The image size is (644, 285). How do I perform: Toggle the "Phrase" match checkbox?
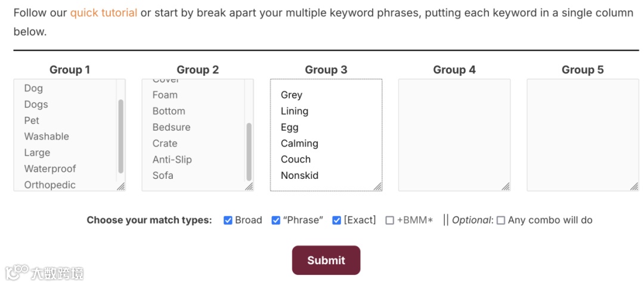(276, 220)
